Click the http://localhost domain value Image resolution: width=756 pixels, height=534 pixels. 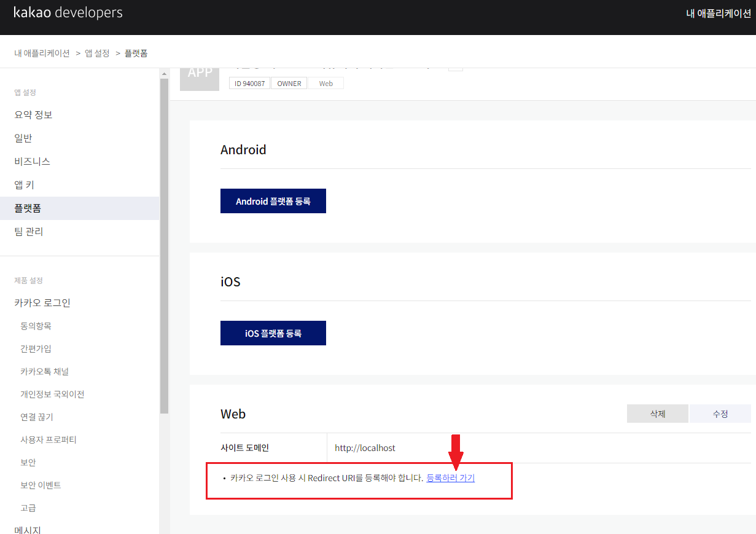tap(365, 448)
